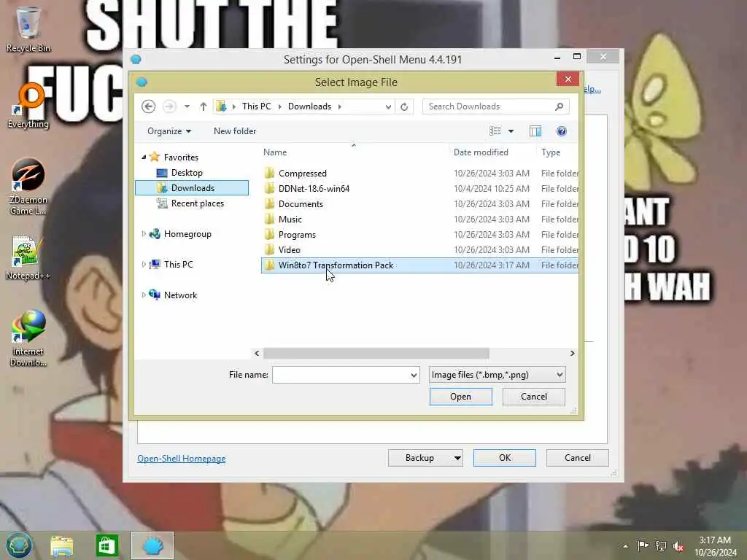Click the Open button
Viewport: 747px width, 560px height.
coord(461,397)
